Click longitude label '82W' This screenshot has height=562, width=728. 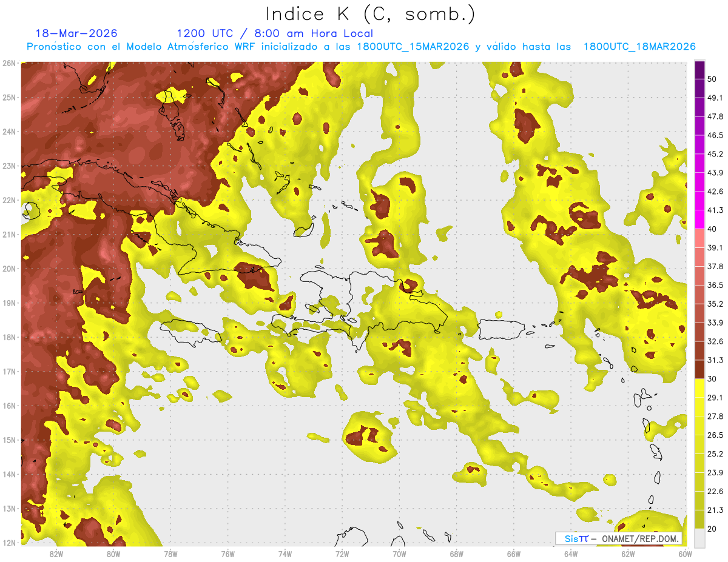tap(56, 554)
